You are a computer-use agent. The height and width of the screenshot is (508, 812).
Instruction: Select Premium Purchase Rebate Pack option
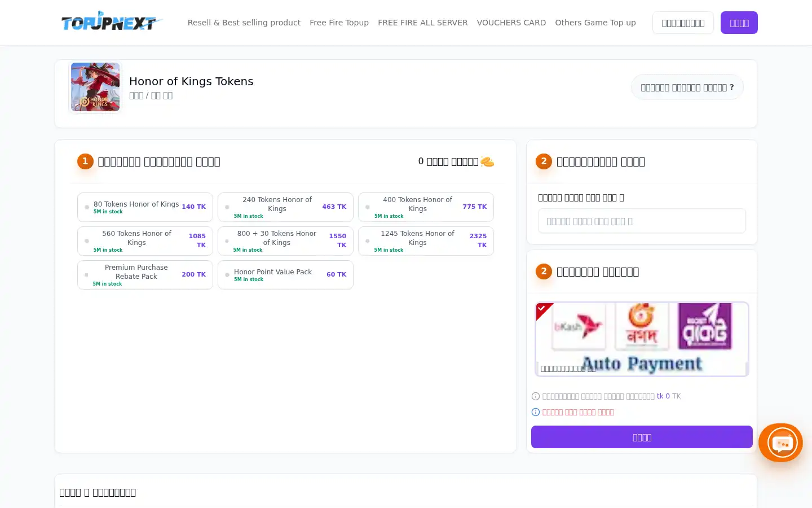[x=145, y=275]
